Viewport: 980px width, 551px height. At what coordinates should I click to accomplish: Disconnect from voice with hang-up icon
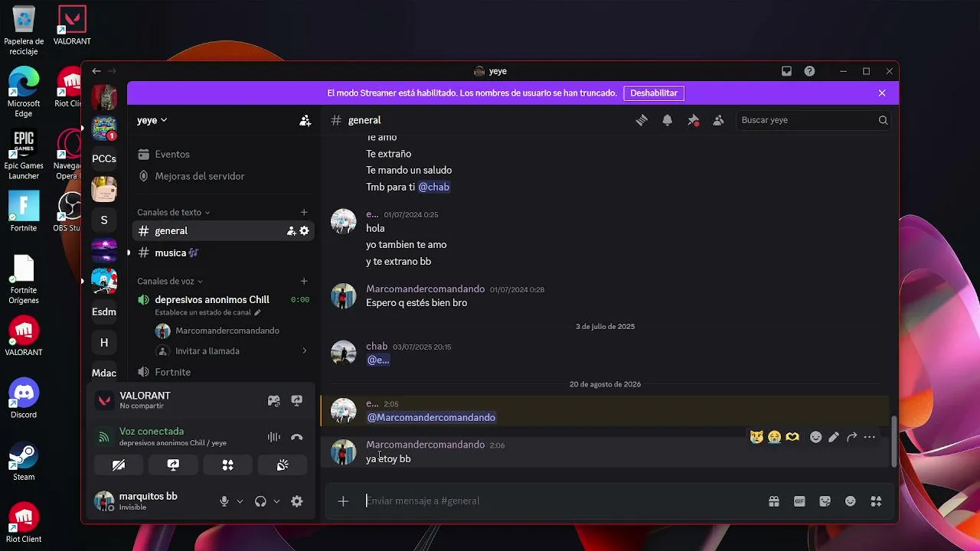pos(297,437)
